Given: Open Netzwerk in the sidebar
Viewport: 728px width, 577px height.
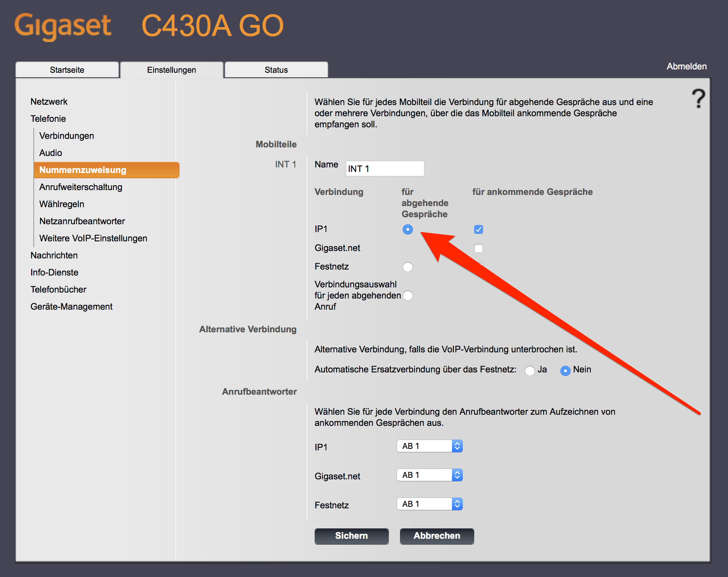Looking at the screenshot, I should 49,102.
